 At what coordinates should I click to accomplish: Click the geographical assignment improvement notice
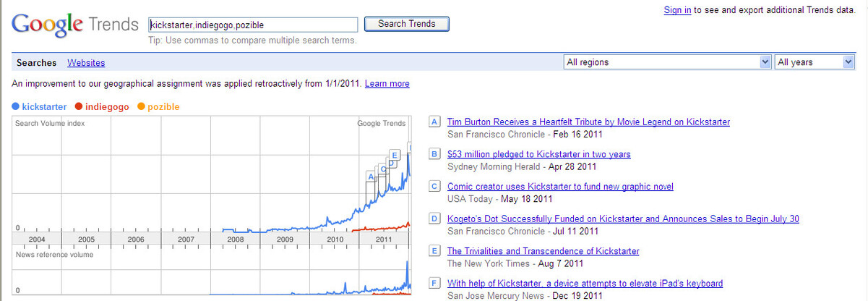186,84
